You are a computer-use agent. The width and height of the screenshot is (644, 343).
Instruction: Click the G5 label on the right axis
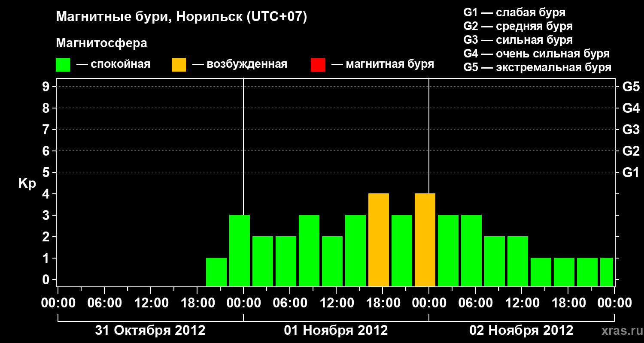tap(631, 87)
